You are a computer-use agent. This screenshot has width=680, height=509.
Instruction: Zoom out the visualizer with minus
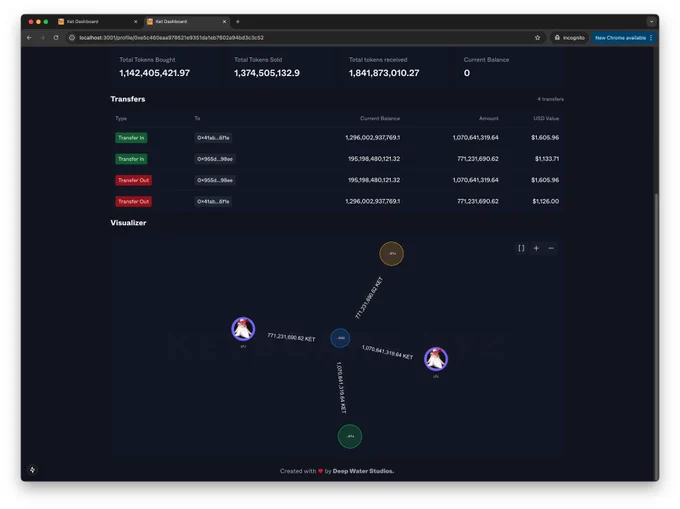click(x=551, y=248)
